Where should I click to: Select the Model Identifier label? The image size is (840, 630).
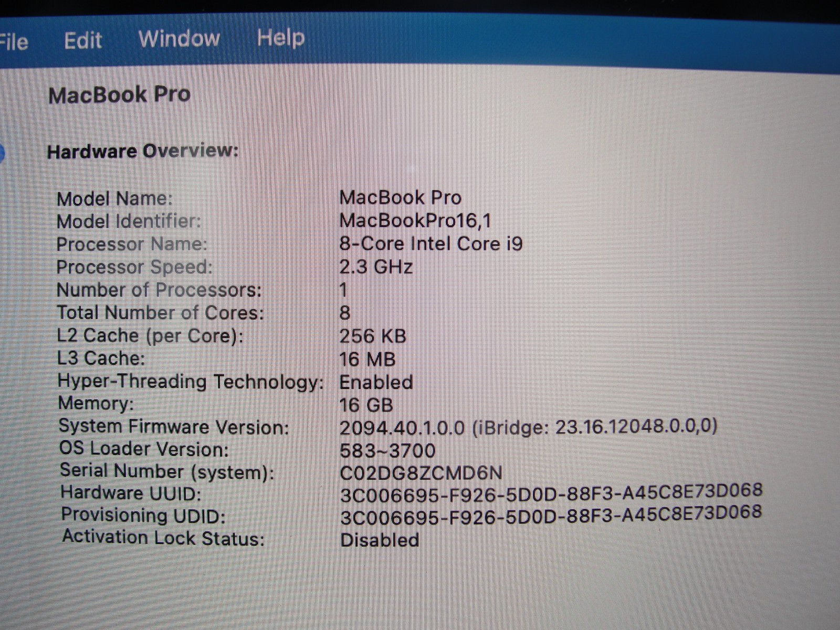click(129, 222)
